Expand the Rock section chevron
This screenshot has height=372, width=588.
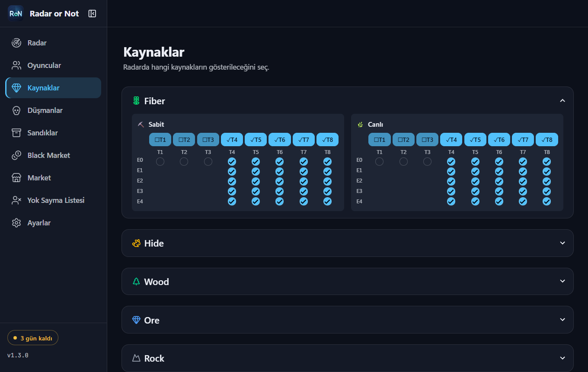(562, 358)
